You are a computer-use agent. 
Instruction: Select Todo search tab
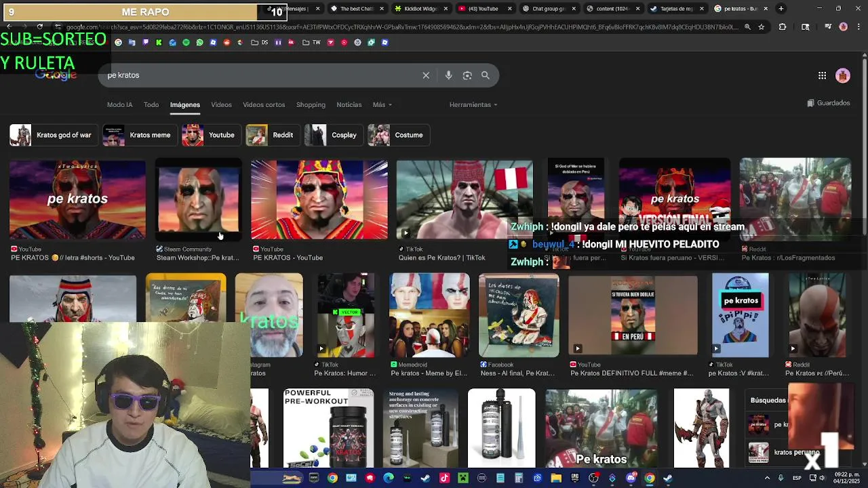151,104
